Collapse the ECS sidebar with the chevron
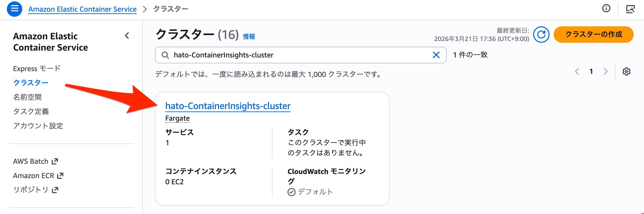644x214 pixels. click(x=127, y=36)
